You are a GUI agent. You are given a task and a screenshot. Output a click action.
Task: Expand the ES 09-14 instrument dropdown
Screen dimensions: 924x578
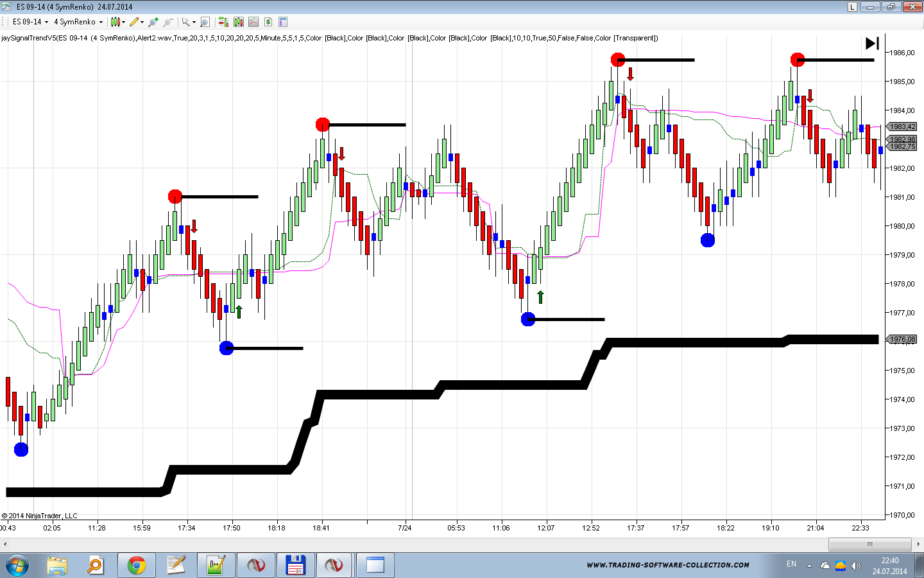[x=46, y=22]
